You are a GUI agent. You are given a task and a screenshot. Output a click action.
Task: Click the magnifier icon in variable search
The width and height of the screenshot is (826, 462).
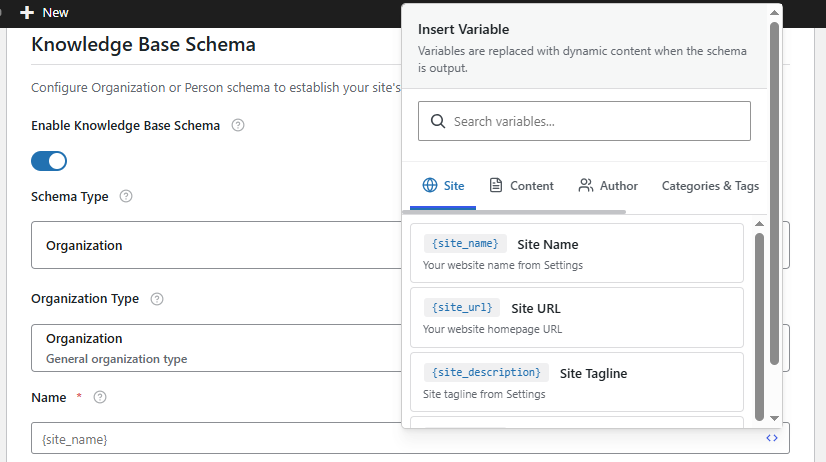[438, 121]
